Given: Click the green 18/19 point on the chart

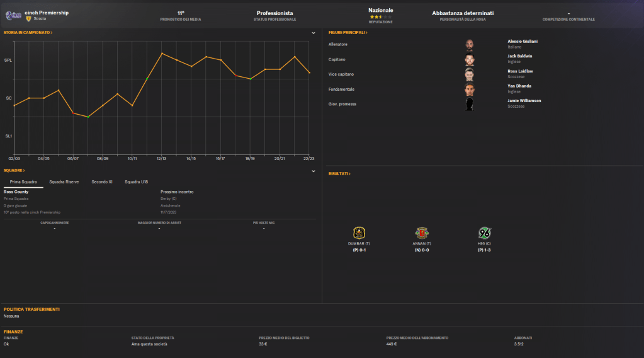Looking at the screenshot, I should (251, 79).
